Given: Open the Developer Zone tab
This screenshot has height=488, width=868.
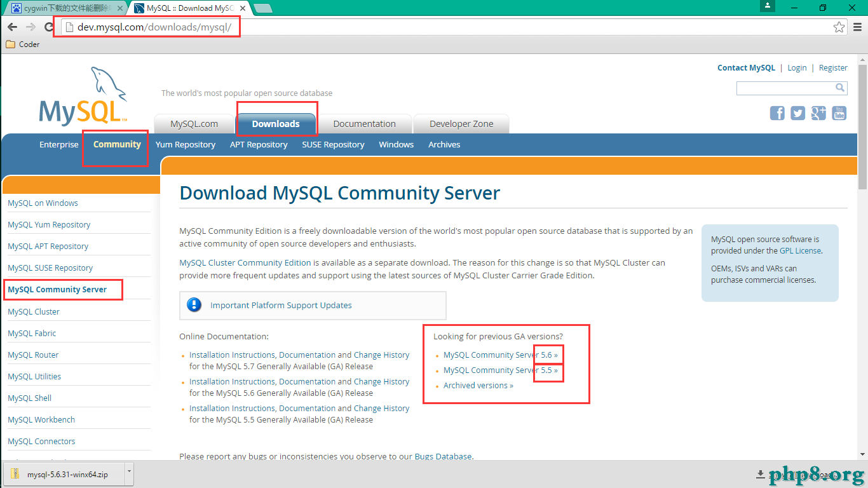Looking at the screenshot, I should [461, 124].
